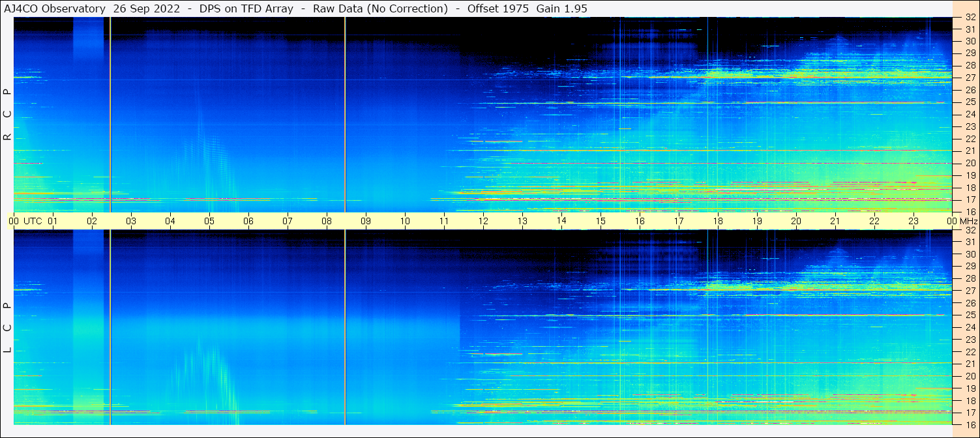Click hour label "07" on time axis

(288, 221)
